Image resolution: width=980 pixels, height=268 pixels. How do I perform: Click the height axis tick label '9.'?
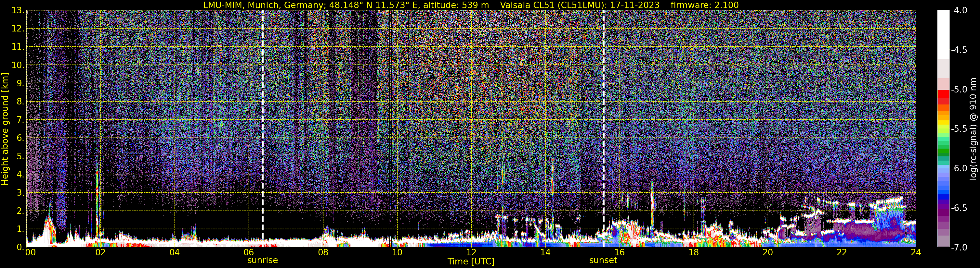[20, 83]
